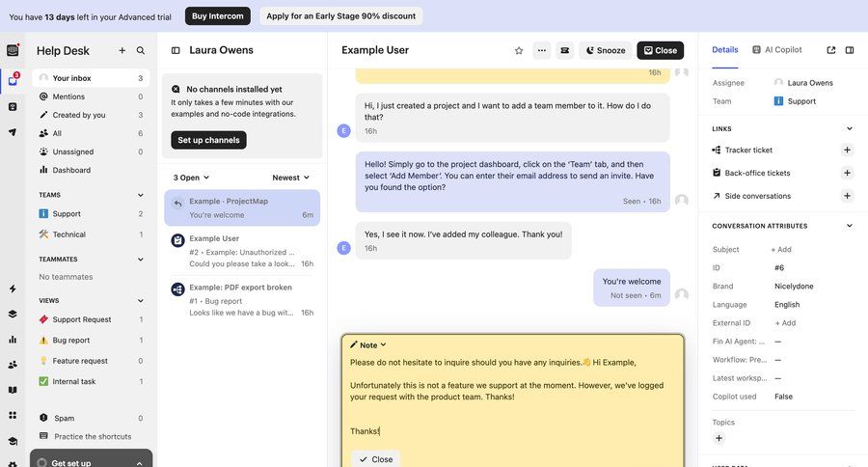Image resolution: width=868 pixels, height=467 pixels.
Task: Click the plus icon beside Help Desk
Action: (x=122, y=50)
